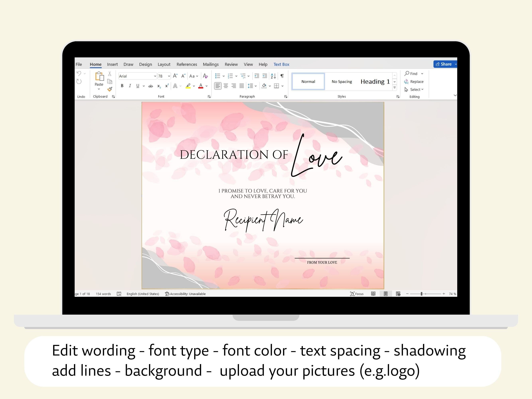Click the Text Highlight Color icon
Screen dimensions: 532x399
tap(189, 86)
